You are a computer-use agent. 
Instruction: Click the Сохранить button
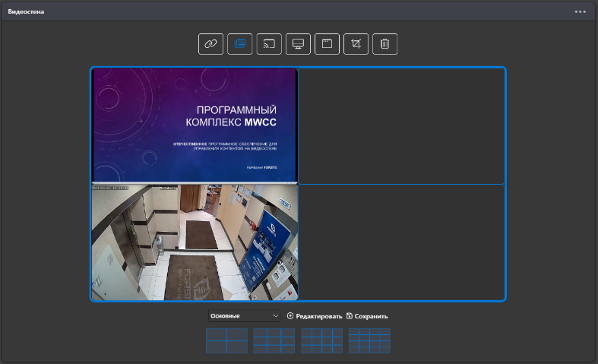(x=367, y=316)
